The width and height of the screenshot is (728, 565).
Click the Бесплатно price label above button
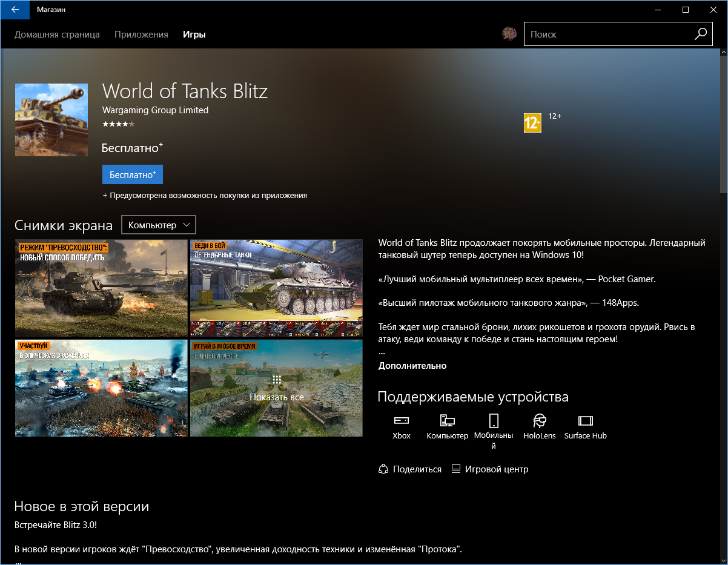coord(133,148)
